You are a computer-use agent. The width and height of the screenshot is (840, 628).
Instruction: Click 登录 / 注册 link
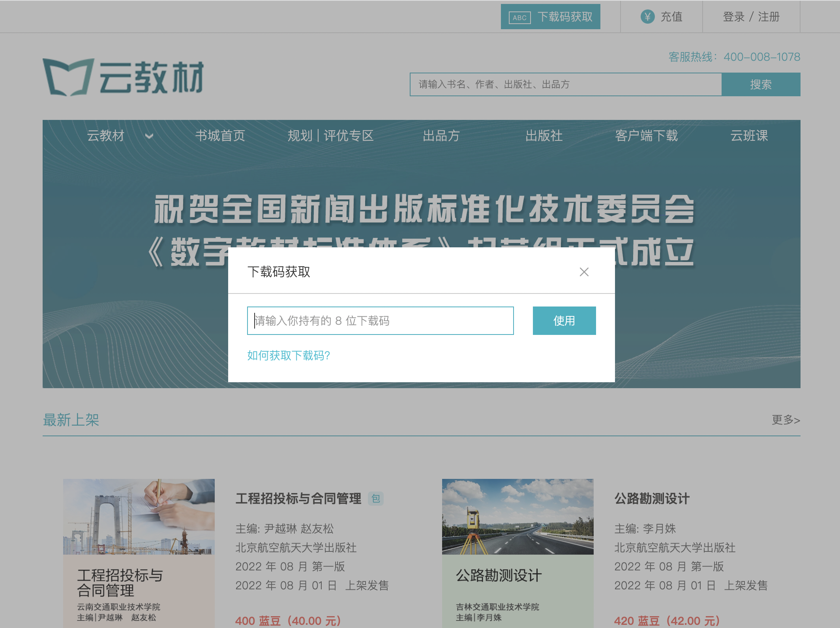tap(751, 17)
